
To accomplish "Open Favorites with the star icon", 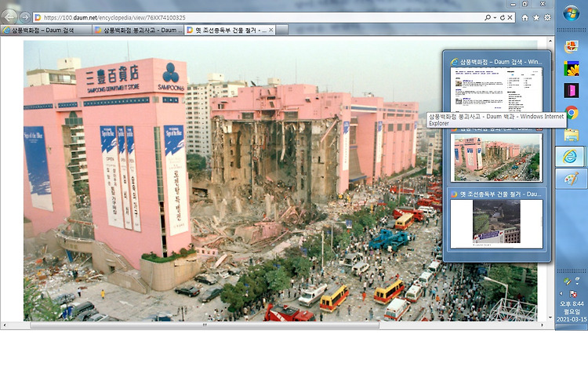I will point(536,17).
